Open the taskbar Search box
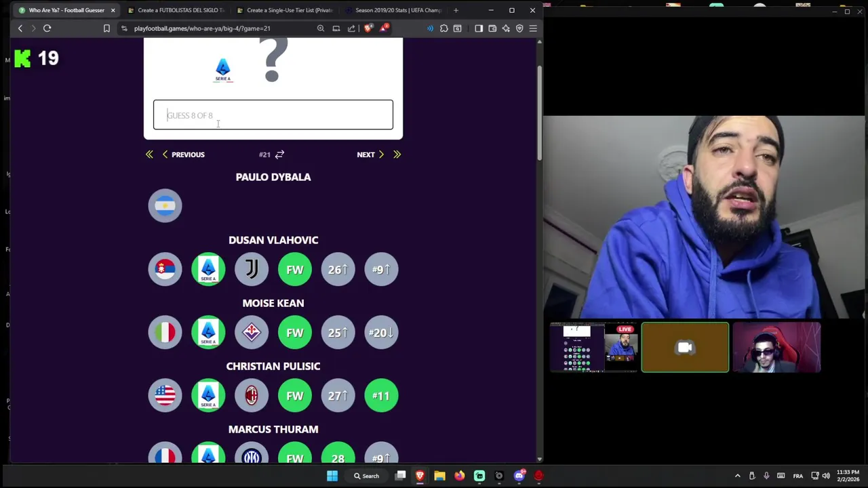 [x=366, y=476]
